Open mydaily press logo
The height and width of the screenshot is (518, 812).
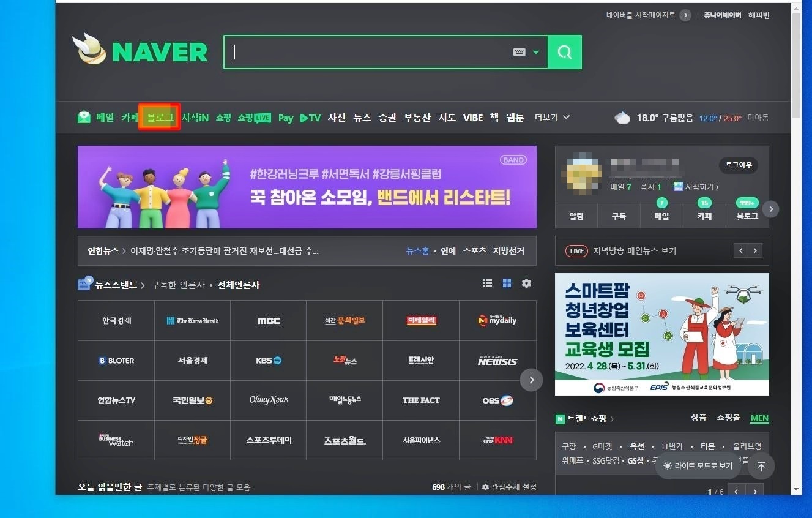[x=497, y=320]
